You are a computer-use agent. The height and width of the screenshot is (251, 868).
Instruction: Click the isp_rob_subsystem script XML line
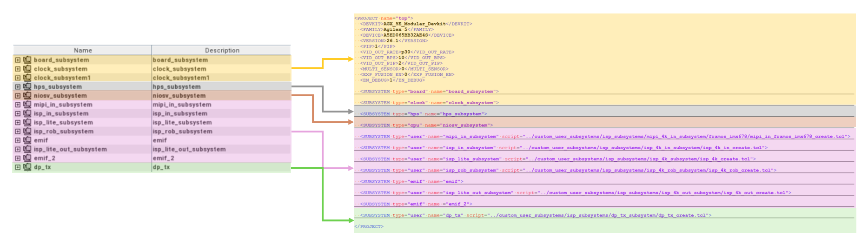(568, 170)
